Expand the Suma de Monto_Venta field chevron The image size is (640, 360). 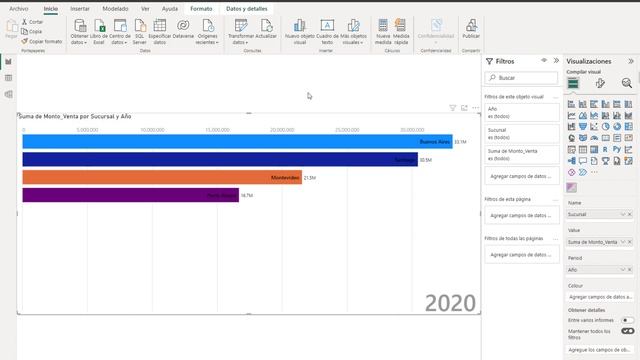tap(623, 242)
